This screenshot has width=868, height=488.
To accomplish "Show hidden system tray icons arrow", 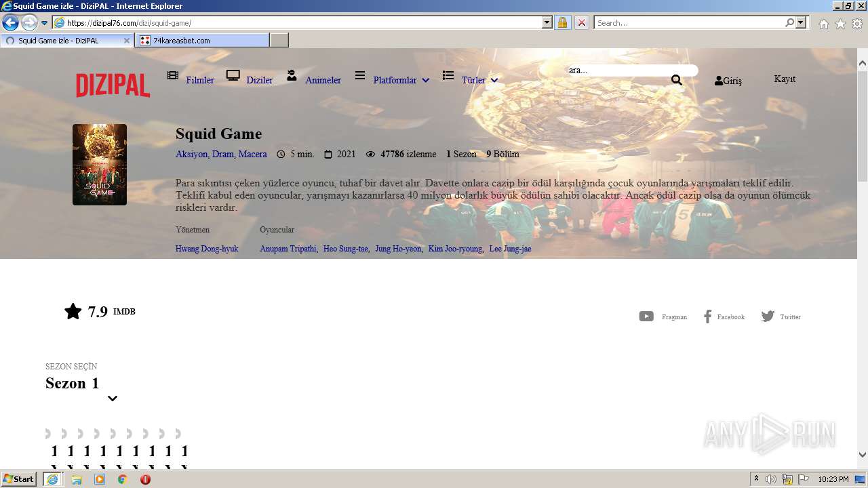I will coord(756,479).
